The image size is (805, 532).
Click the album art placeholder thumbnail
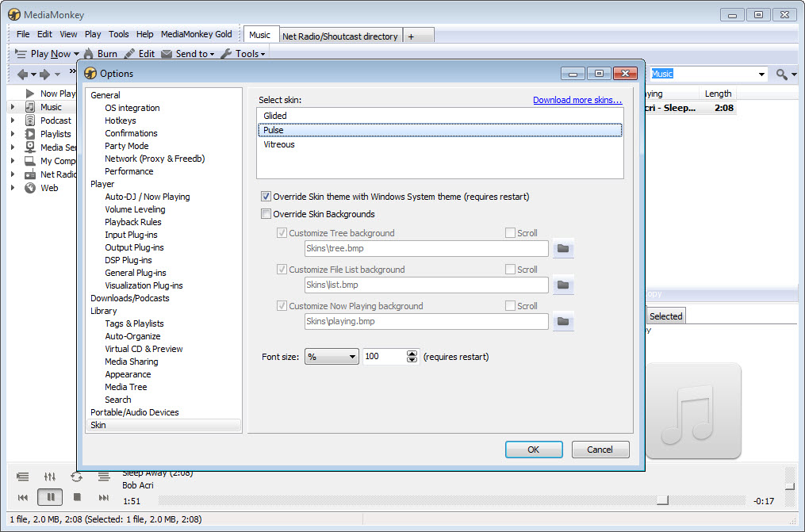[x=693, y=411]
